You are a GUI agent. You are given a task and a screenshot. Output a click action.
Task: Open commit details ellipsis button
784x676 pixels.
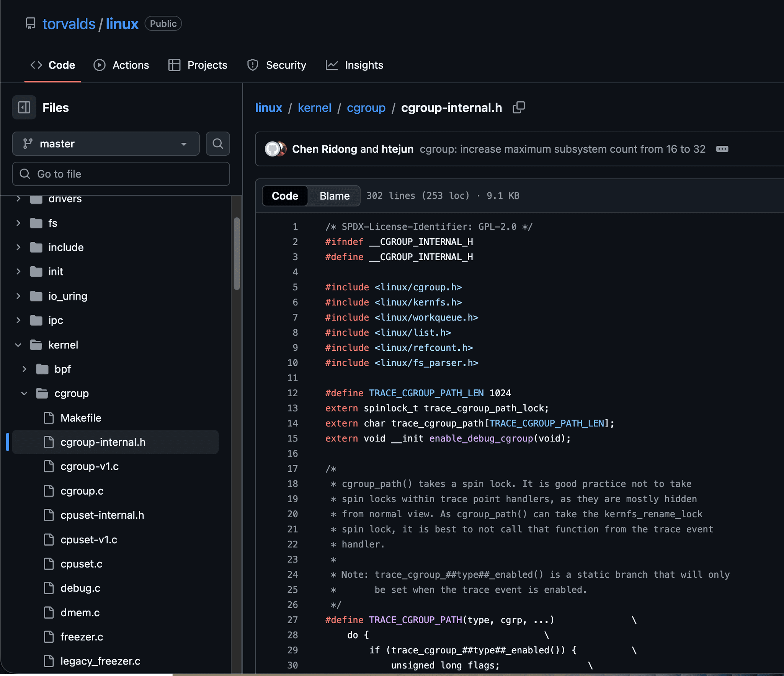coord(722,149)
